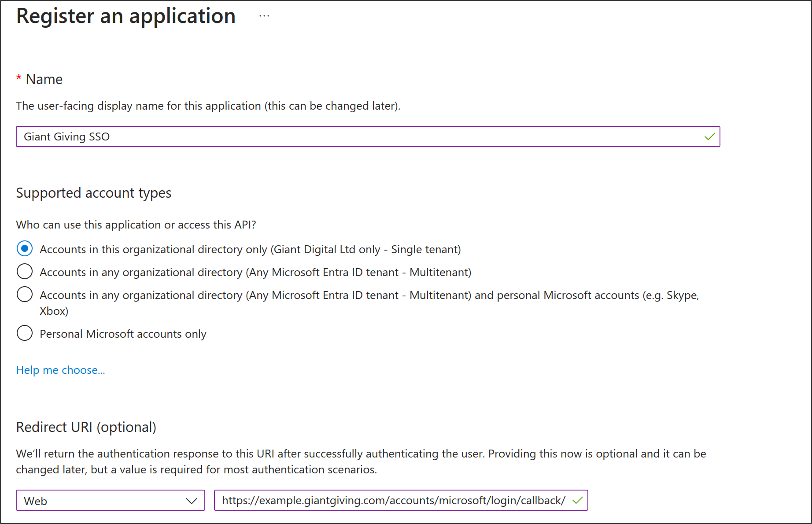This screenshot has width=812, height=524.
Task: Click the Name section label
Action: coord(44,79)
